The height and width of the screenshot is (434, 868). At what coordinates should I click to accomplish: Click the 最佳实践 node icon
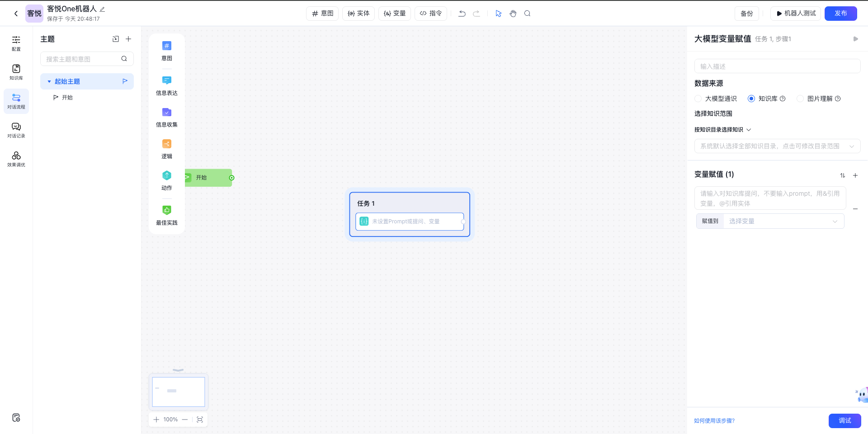point(166,210)
